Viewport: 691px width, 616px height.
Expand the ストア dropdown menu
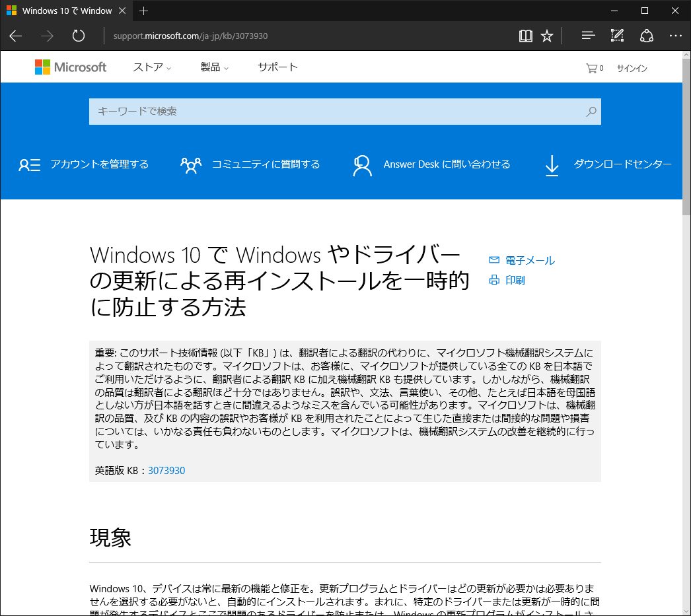[x=152, y=67]
